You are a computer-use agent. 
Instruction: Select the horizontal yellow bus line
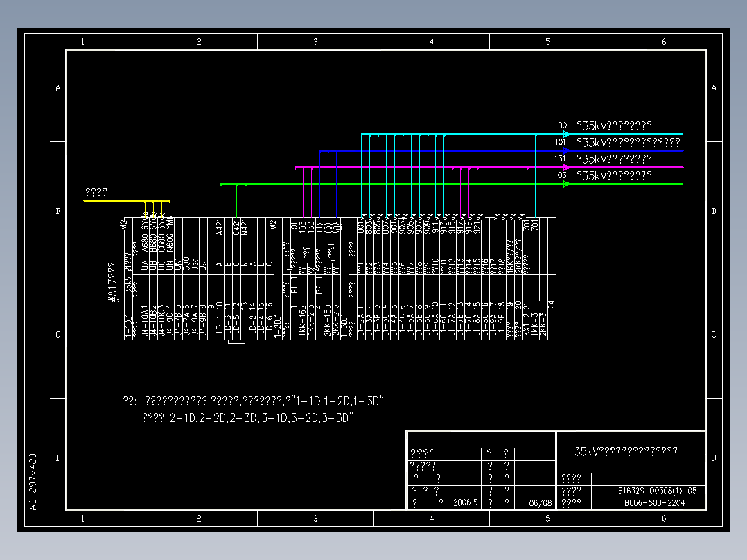tap(127, 201)
